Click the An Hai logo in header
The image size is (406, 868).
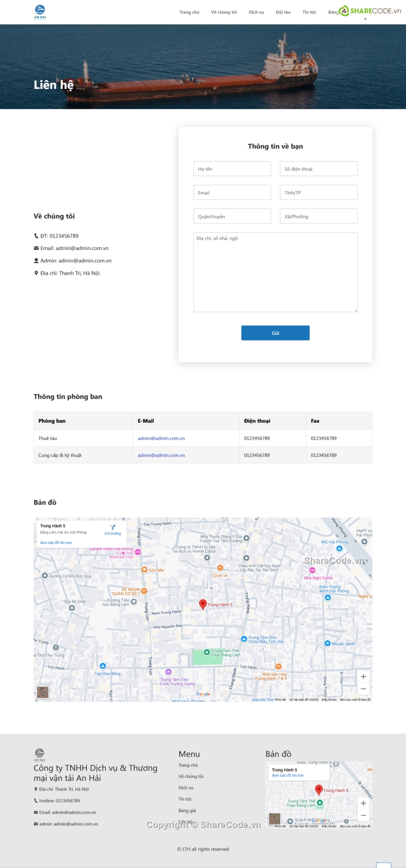(40, 12)
